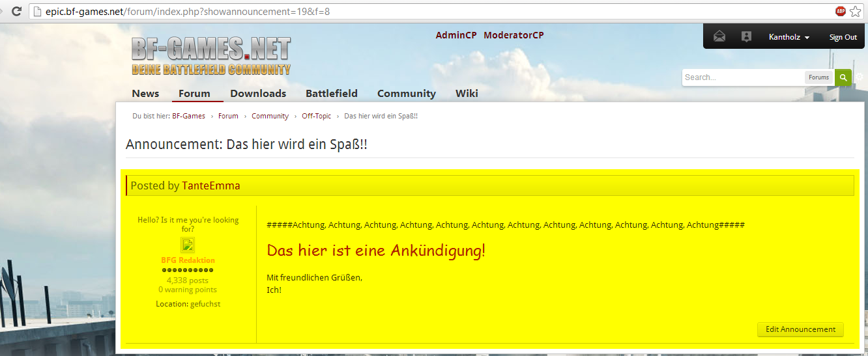Switch to the Downloads navigation tab
Screen dimensions: 868x356
tap(258, 93)
